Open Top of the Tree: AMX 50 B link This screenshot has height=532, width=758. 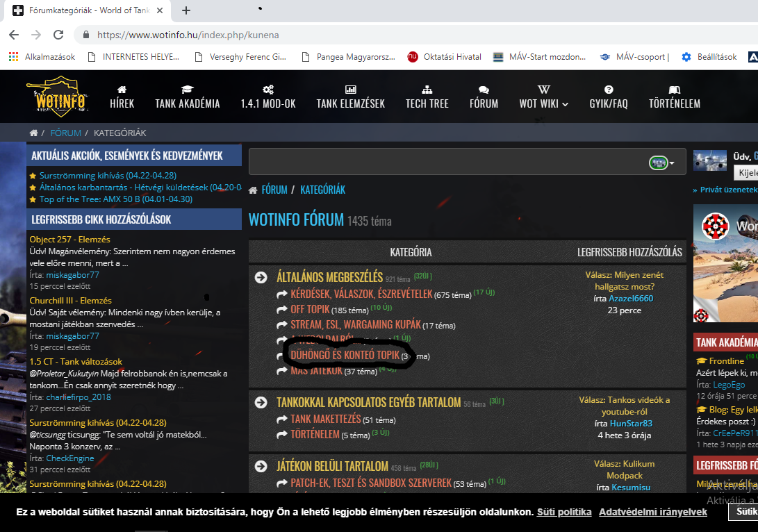pos(115,199)
